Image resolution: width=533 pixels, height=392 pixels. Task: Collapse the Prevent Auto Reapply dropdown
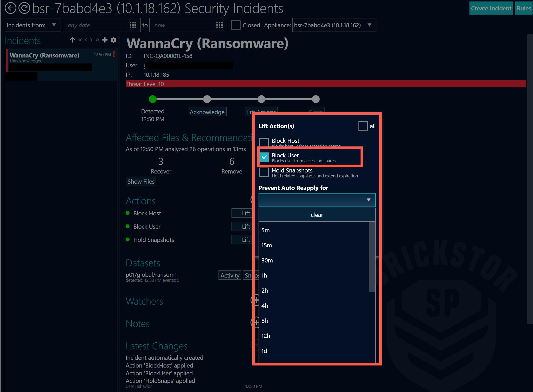click(x=368, y=200)
